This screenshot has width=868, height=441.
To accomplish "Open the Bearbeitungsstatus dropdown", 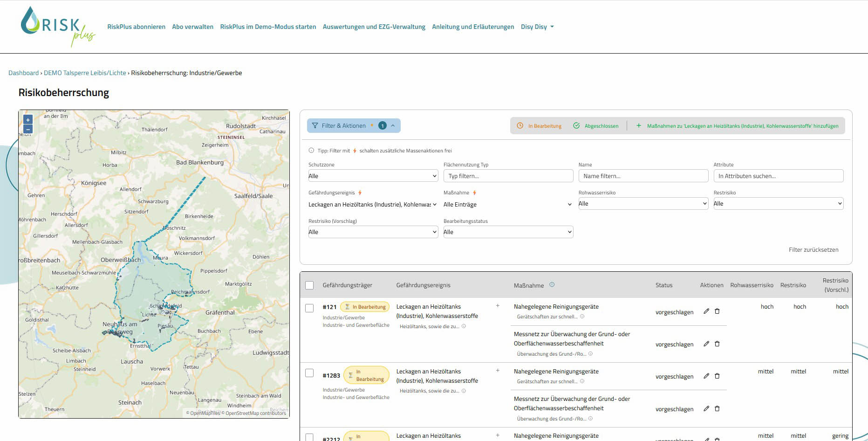I will coord(508,232).
